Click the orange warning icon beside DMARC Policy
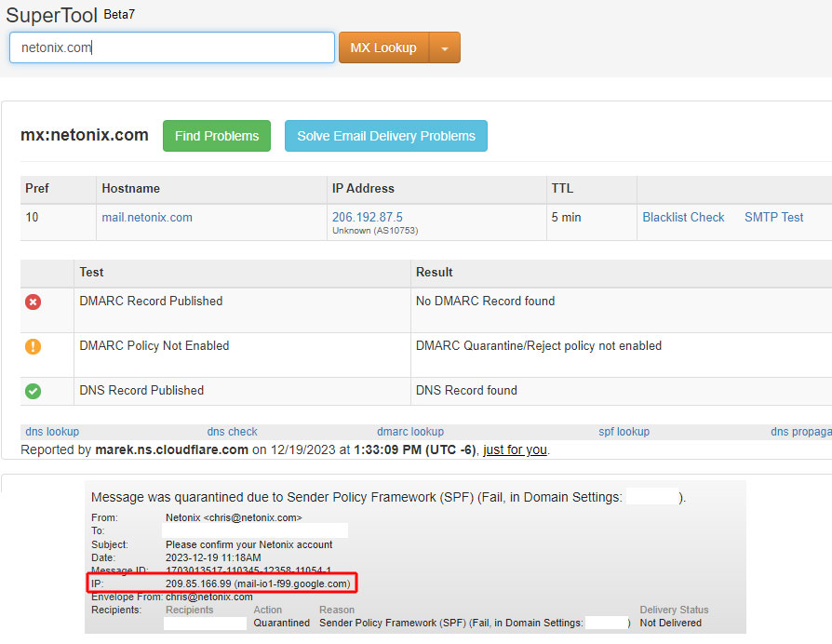832x644 pixels. click(33, 346)
